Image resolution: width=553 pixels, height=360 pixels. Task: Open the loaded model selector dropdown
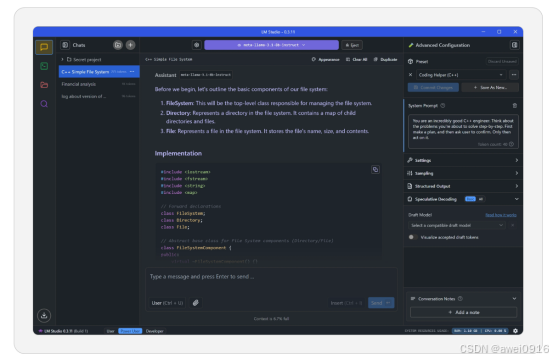pyautogui.click(x=271, y=45)
